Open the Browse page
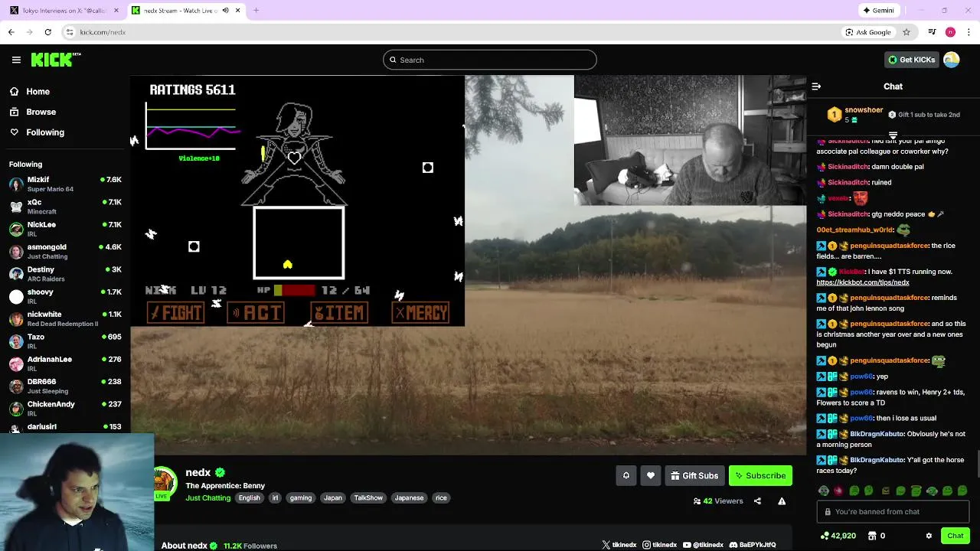 point(41,112)
